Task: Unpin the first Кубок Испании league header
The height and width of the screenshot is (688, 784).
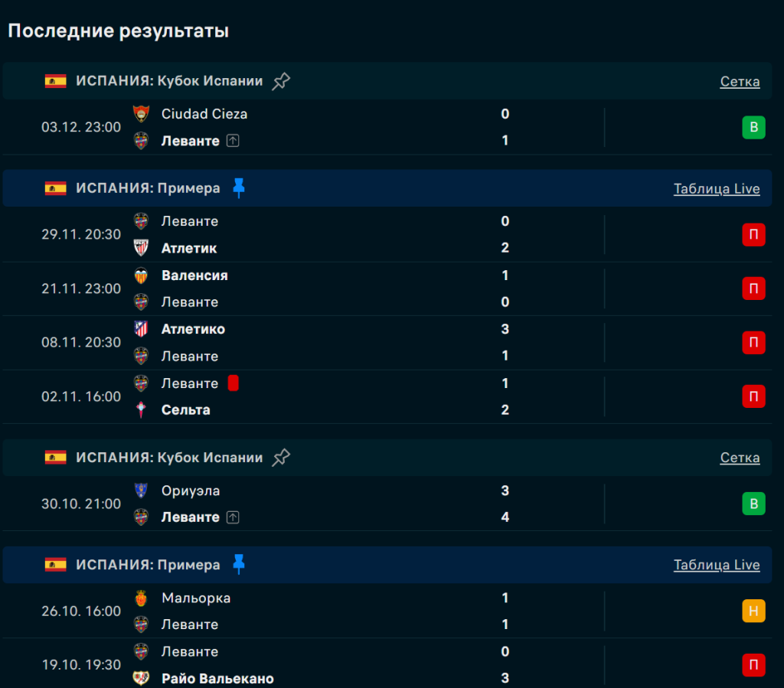Action: tap(281, 81)
